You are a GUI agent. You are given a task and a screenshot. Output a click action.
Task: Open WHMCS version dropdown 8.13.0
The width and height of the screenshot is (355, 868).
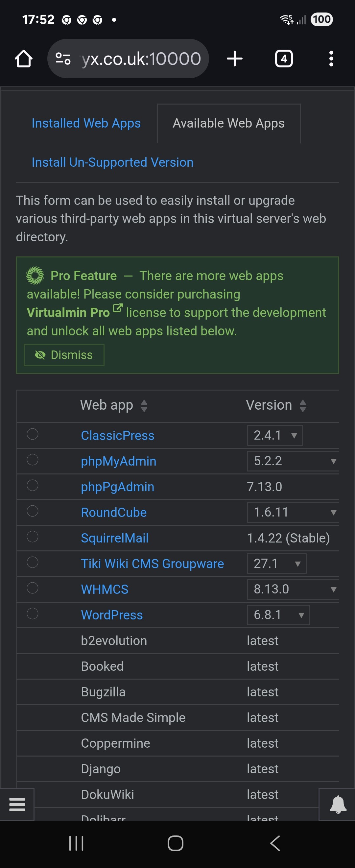point(293,589)
